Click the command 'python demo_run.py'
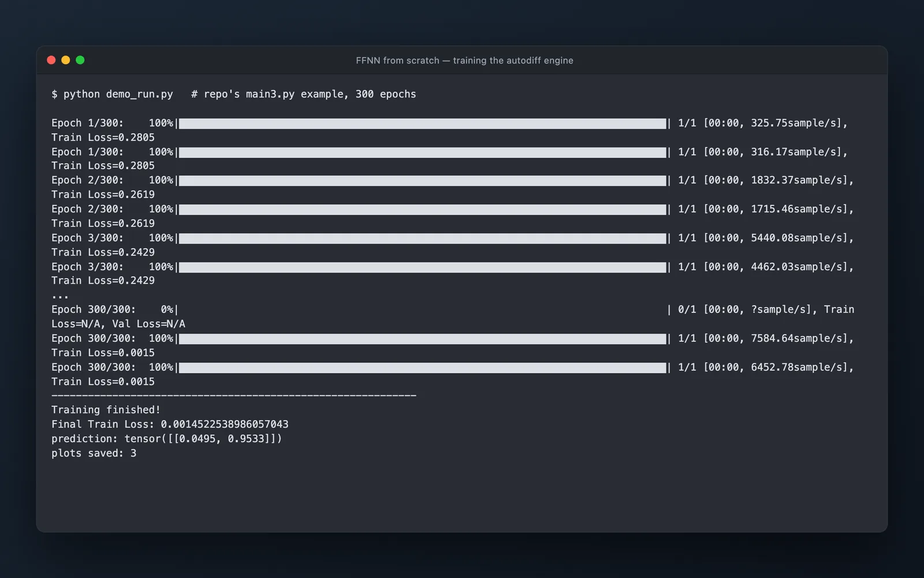This screenshot has width=924, height=578. coord(118,94)
